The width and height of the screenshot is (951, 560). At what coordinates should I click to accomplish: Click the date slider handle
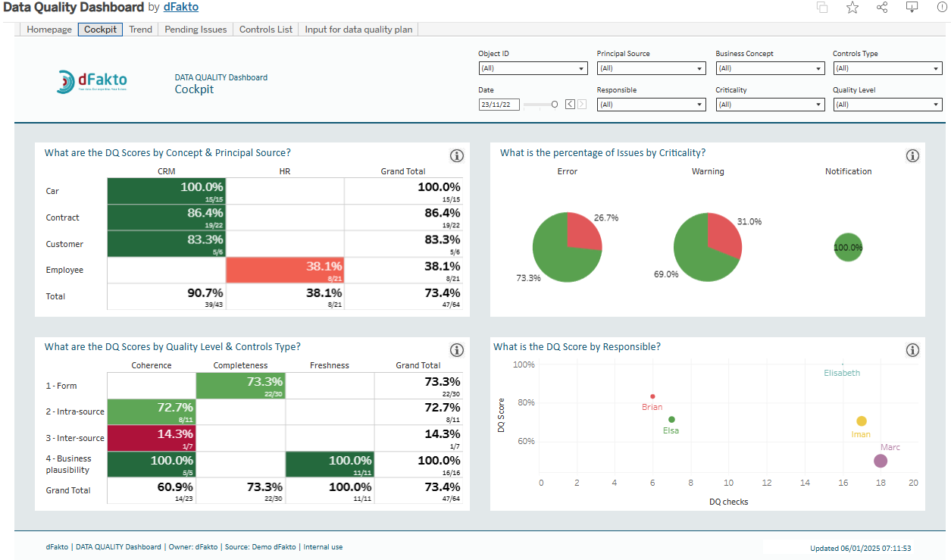click(x=555, y=105)
